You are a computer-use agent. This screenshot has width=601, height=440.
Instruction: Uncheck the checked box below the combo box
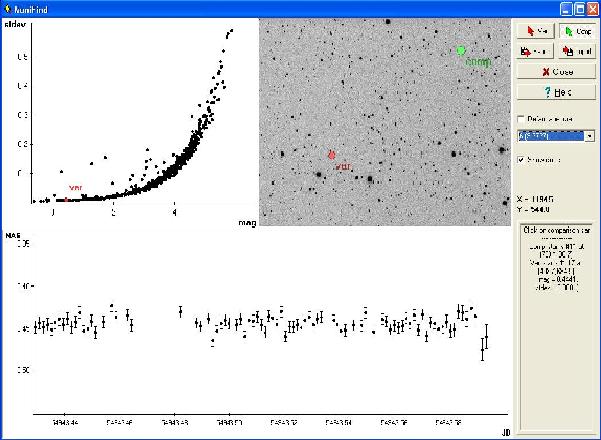pos(521,159)
